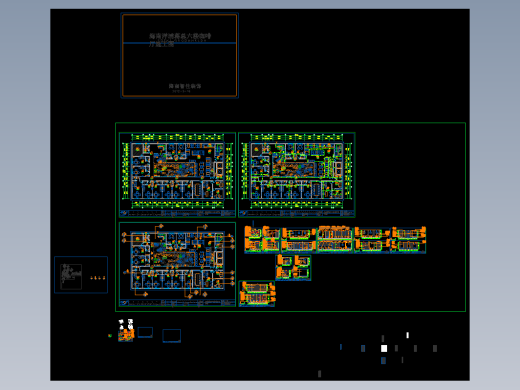Click the four orange symbols inside the legend sheet
Viewport: 520px width, 390px height.
[x=98, y=278]
